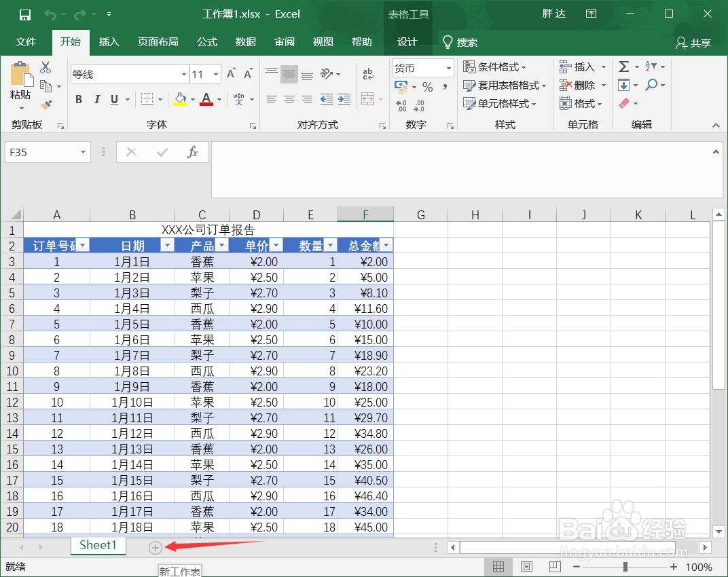Click 条件格式 button

pyautogui.click(x=495, y=67)
